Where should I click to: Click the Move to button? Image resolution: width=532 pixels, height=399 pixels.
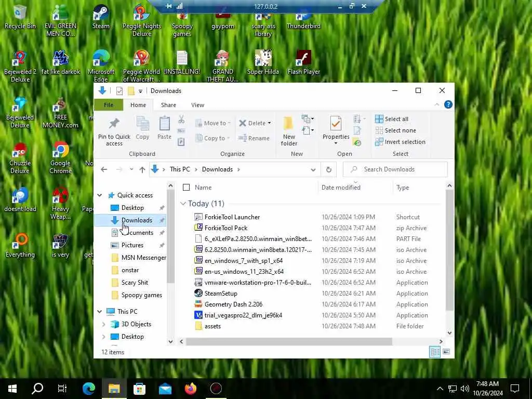point(212,123)
